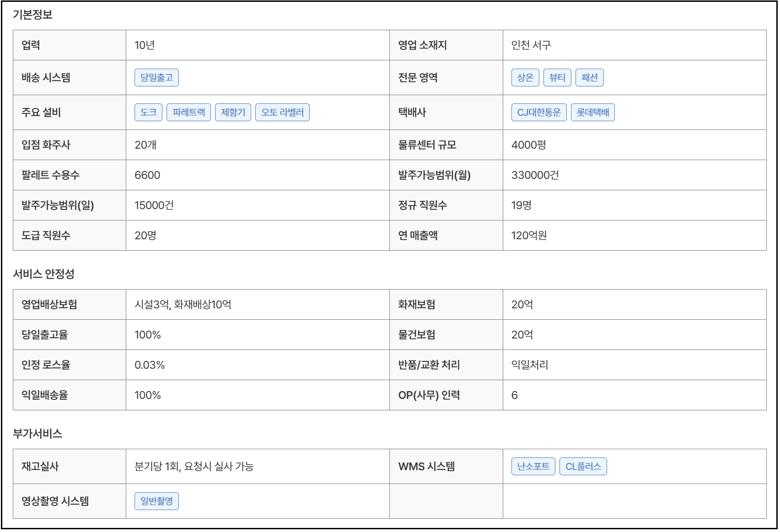Click the 서비스 안정성 section heading

coord(43,274)
